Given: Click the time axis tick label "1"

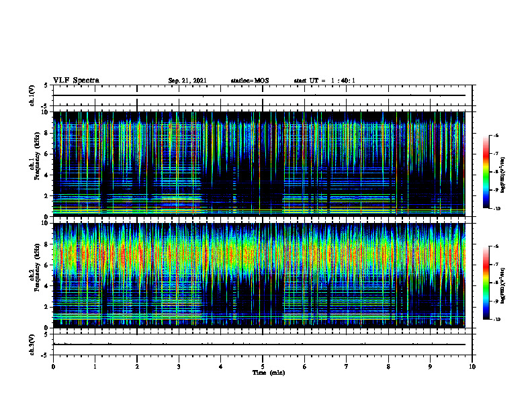Looking at the screenshot, I should pyautogui.click(x=95, y=367).
